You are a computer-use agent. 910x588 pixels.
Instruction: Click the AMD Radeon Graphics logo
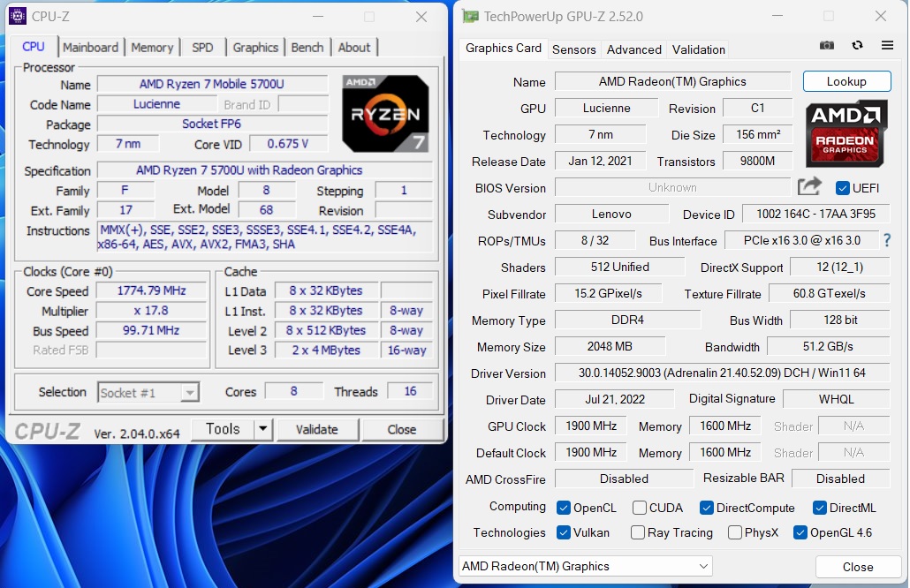click(846, 133)
